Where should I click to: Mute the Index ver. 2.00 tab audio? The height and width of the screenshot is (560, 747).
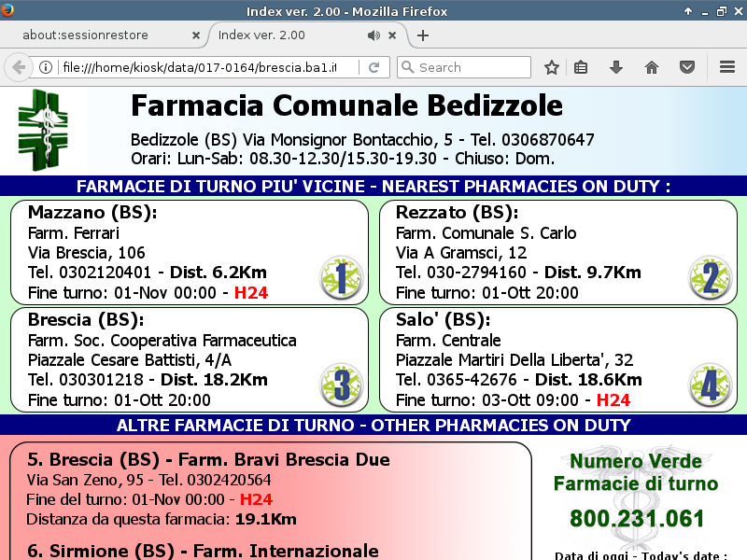pyautogui.click(x=373, y=35)
